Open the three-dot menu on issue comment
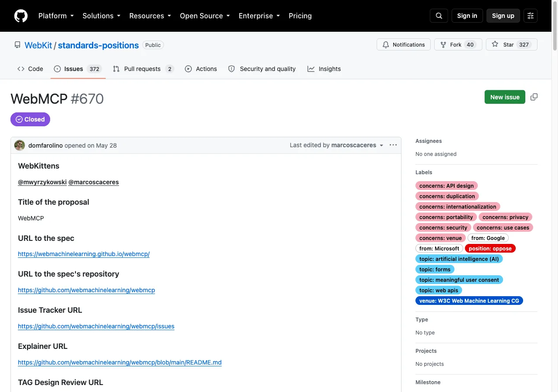The image size is (558, 392). pyautogui.click(x=393, y=145)
